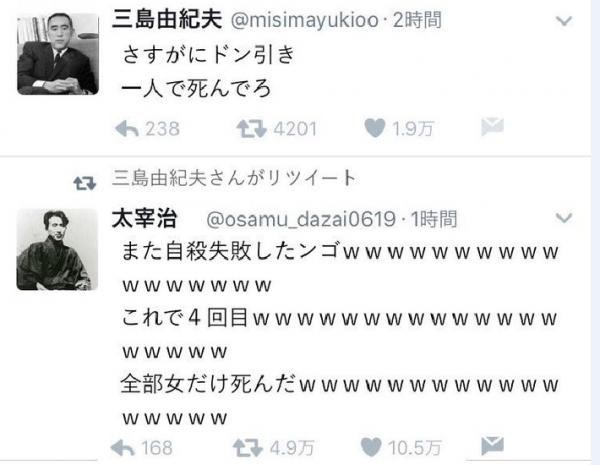Reply to 三島由紀夫's tweet

127,129
